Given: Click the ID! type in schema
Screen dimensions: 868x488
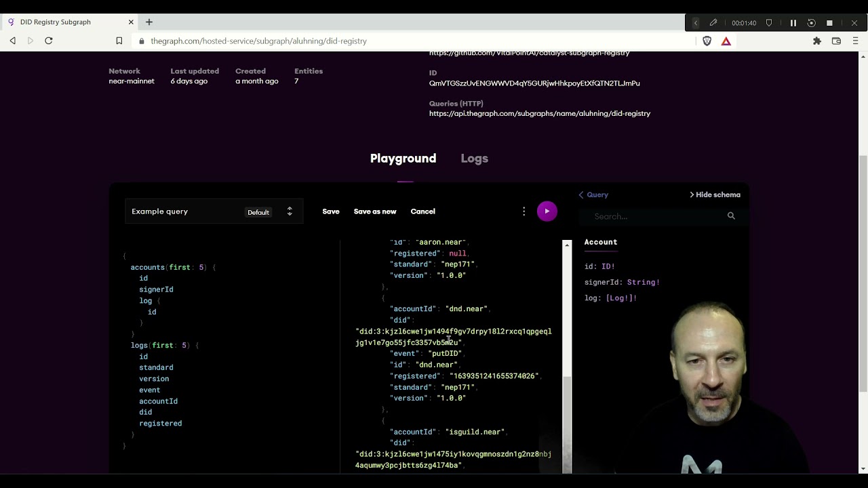Looking at the screenshot, I should [608, 266].
